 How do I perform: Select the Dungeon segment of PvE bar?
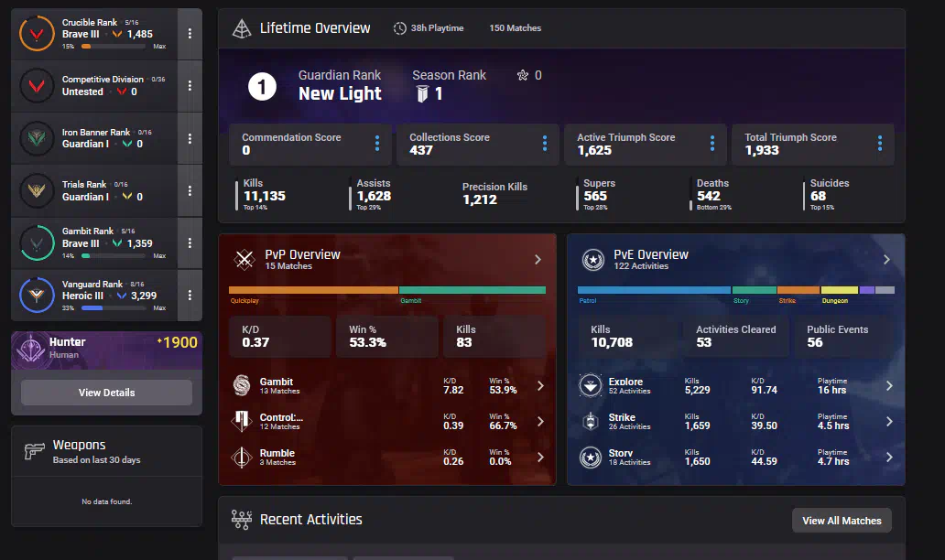(840, 290)
